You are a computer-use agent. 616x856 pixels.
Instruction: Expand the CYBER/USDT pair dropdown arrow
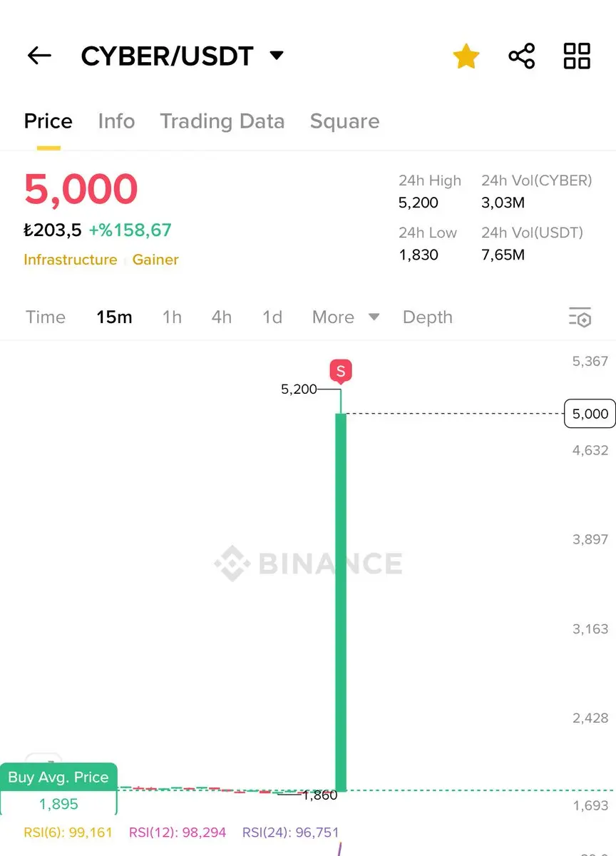tap(277, 56)
